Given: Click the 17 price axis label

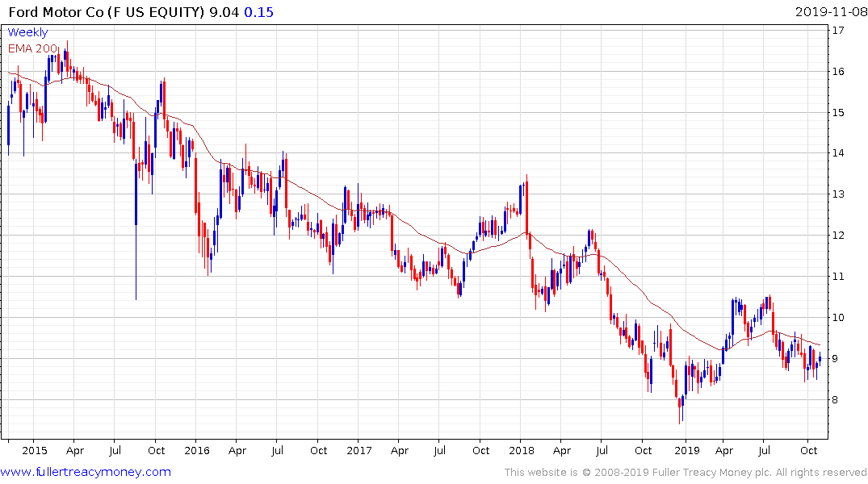Looking at the screenshot, I should point(838,31).
